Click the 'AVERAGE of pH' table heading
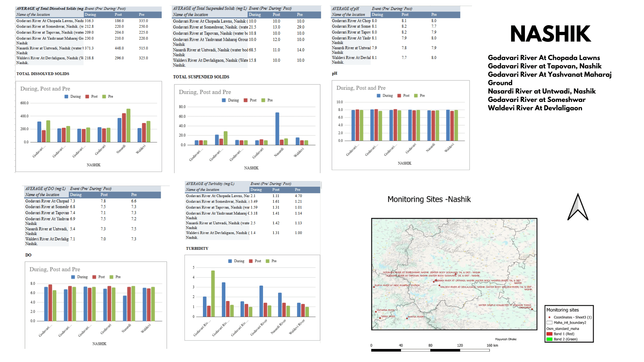 (x=345, y=9)
